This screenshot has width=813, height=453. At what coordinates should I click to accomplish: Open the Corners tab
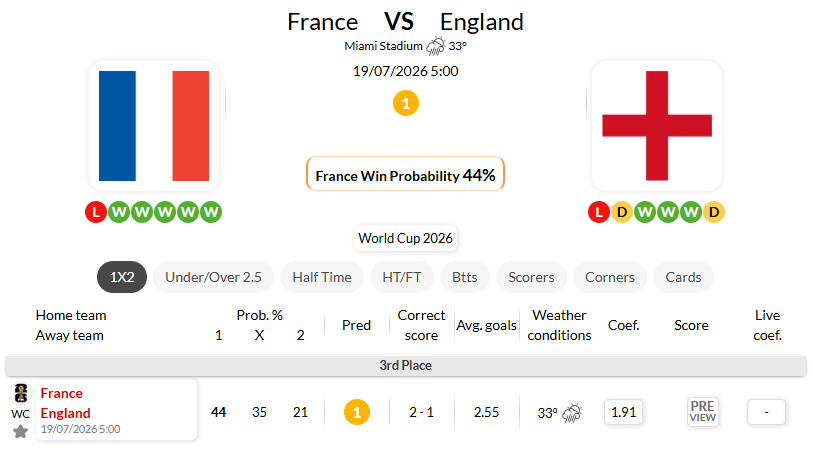pyautogui.click(x=610, y=277)
